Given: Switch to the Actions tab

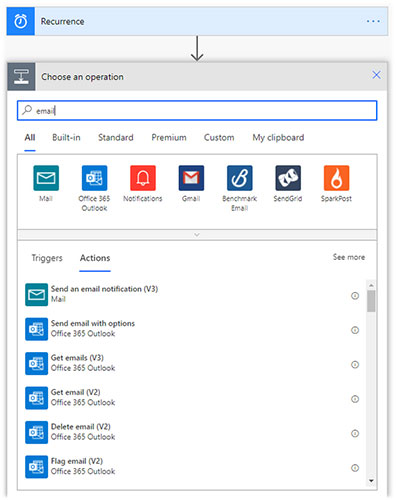Looking at the screenshot, I should [95, 258].
